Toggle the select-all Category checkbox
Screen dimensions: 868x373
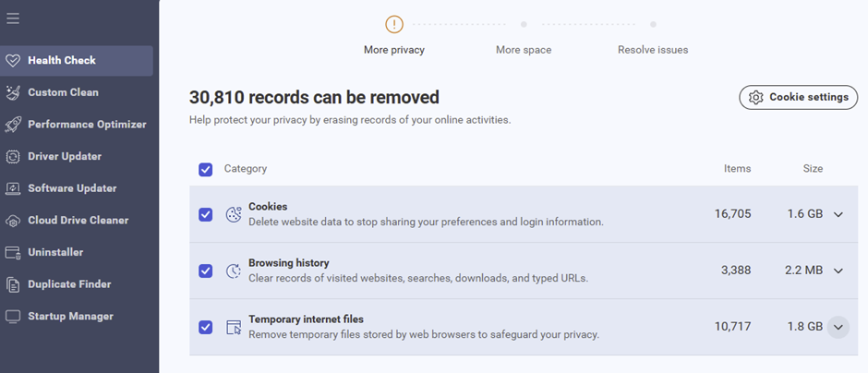click(x=206, y=169)
